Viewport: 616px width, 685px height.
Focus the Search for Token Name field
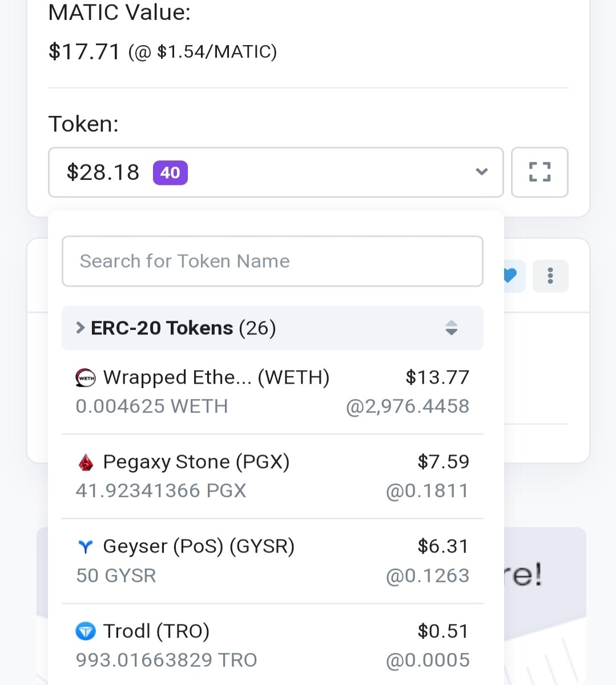click(x=272, y=261)
